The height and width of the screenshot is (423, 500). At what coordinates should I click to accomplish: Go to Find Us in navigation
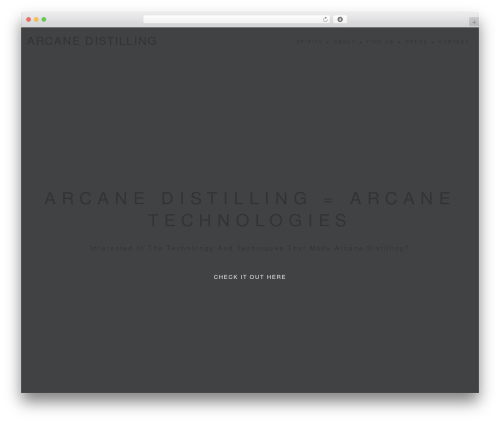coord(380,42)
